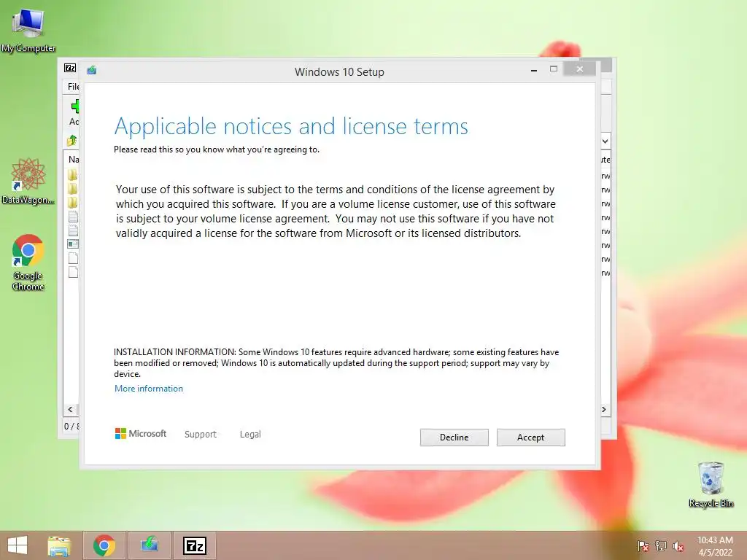
Task: Decline the license terms
Action: coord(454,437)
